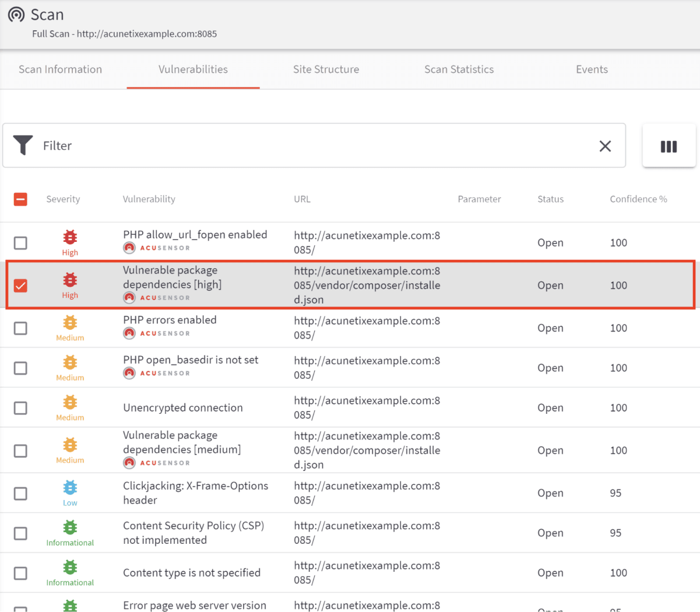The width and height of the screenshot is (700, 612).
Task: Click the URL in the Unencrypted connection row
Action: tap(367, 407)
